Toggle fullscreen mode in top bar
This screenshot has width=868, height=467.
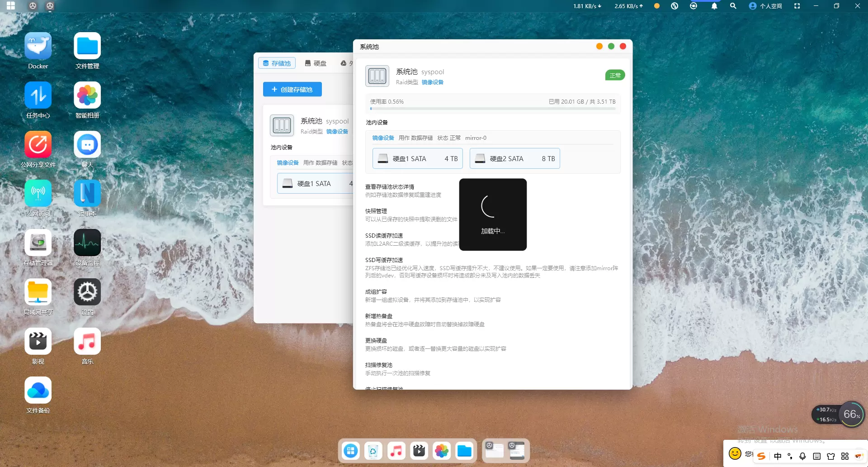click(x=797, y=6)
